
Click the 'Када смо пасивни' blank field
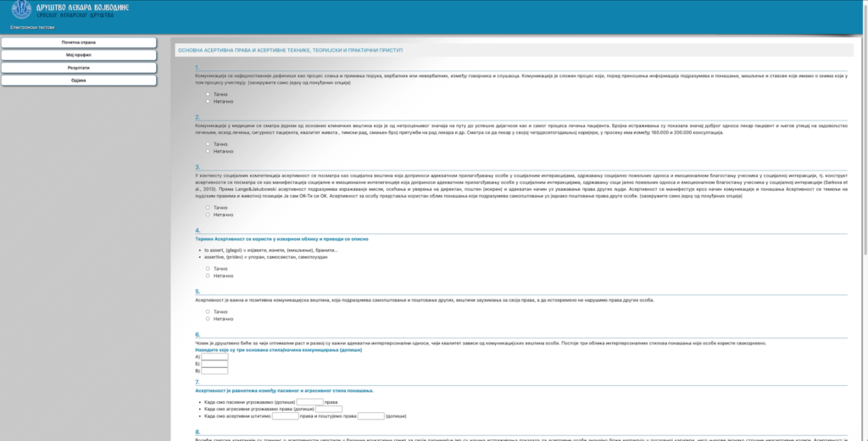[310, 402]
